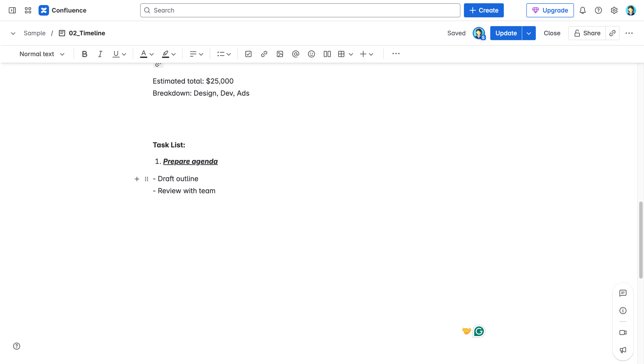Open the Normal text style dropdown
This screenshot has height=364, width=644.
(42, 54)
